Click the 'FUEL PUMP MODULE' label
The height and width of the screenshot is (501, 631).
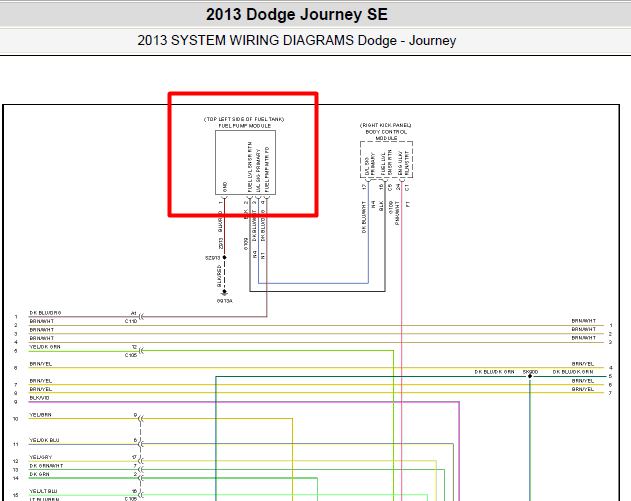pyautogui.click(x=245, y=126)
